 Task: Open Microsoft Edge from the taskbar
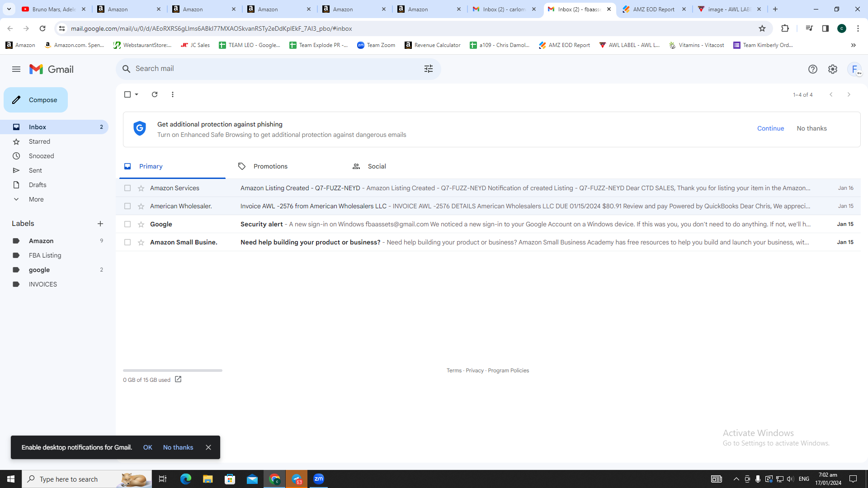pos(185,479)
